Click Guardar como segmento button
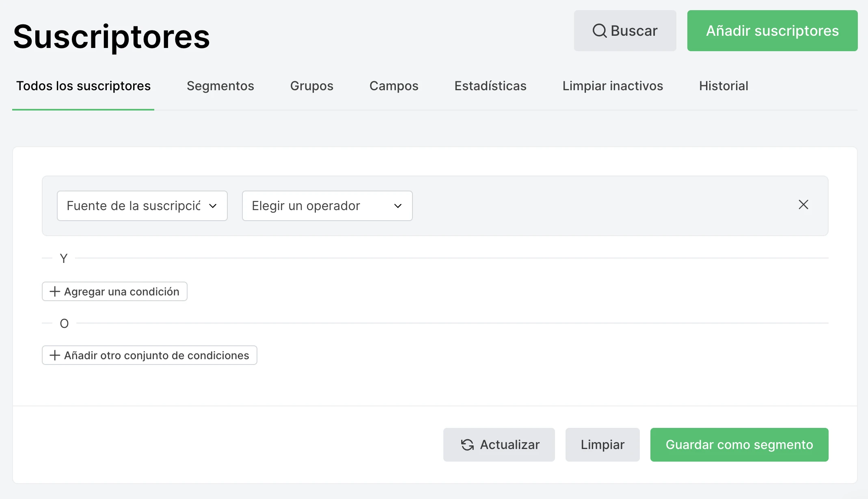The height and width of the screenshot is (499, 868). tap(739, 445)
